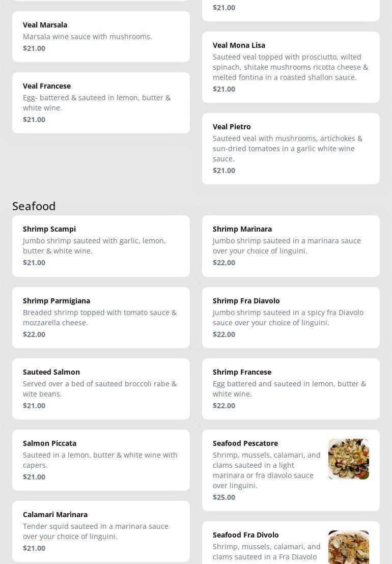Open the Calamari Marinara item
This screenshot has width=392, height=564.
101,531
